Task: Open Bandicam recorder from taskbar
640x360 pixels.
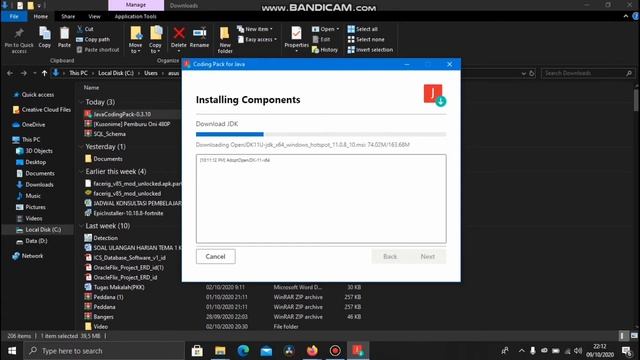Action: point(335,351)
